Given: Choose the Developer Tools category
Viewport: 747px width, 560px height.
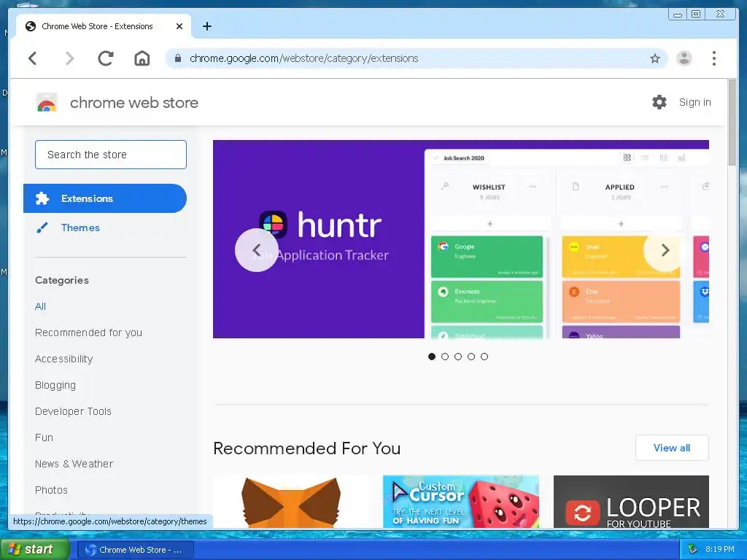Looking at the screenshot, I should (73, 411).
